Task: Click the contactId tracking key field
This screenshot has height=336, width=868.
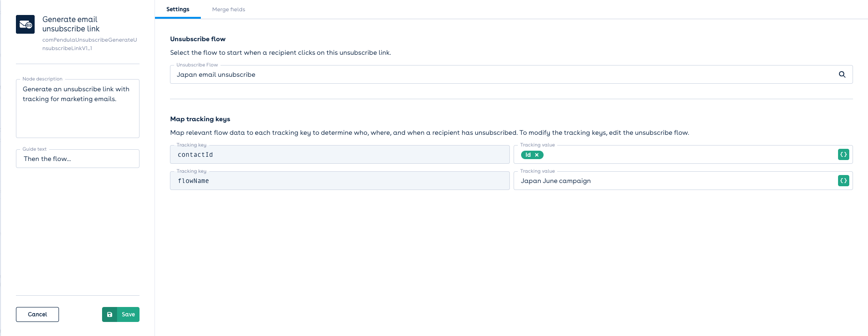Action: click(x=340, y=154)
